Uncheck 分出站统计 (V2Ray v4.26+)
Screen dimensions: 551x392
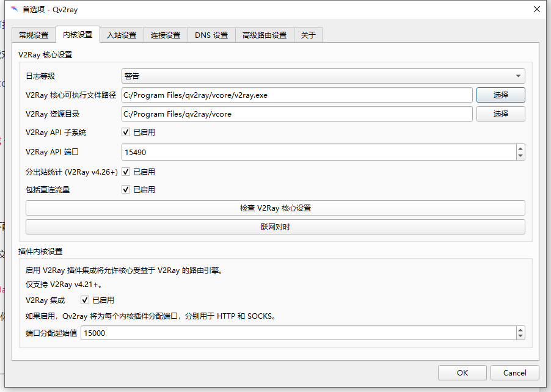click(x=125, y=172)
